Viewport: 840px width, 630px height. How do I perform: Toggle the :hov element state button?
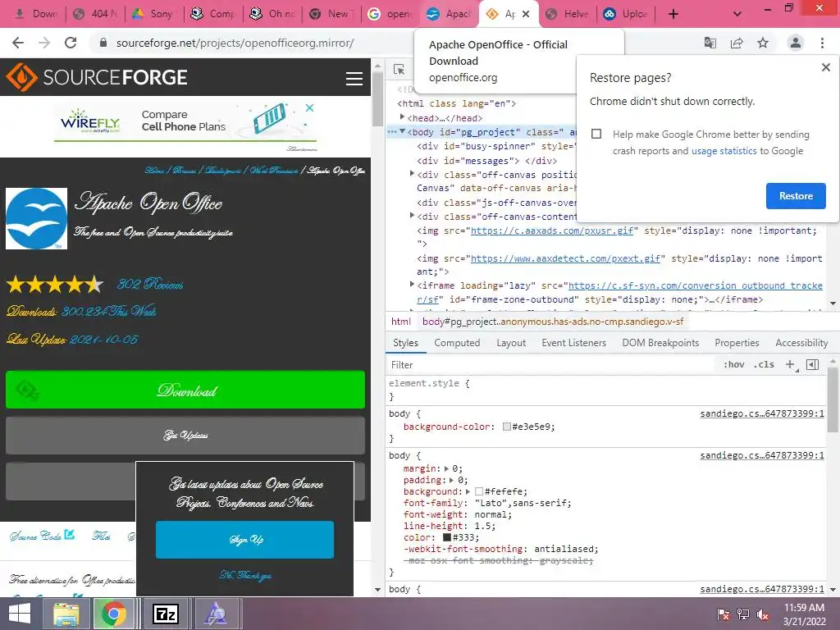pos(734,365)
